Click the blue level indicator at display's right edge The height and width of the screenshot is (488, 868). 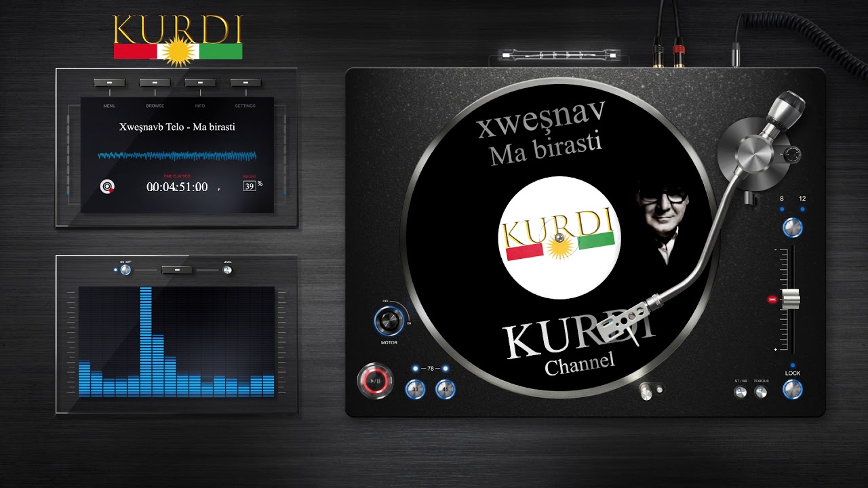285,192
